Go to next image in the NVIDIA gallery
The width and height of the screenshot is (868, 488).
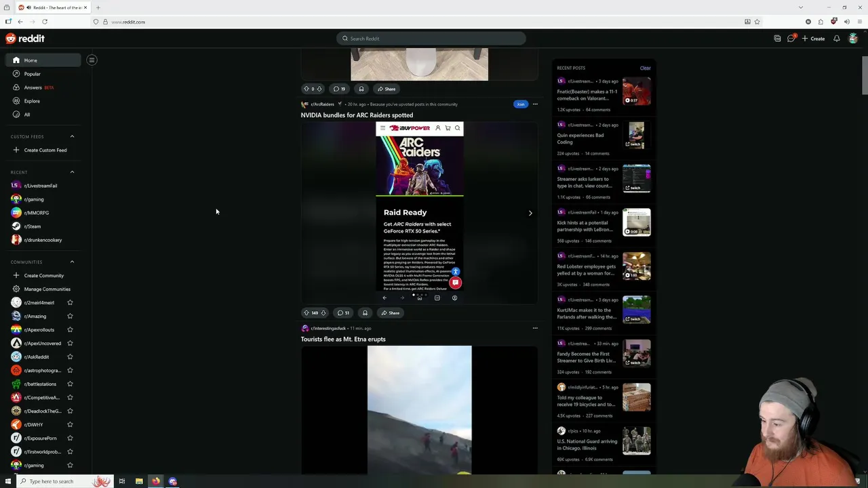(530, 213)
